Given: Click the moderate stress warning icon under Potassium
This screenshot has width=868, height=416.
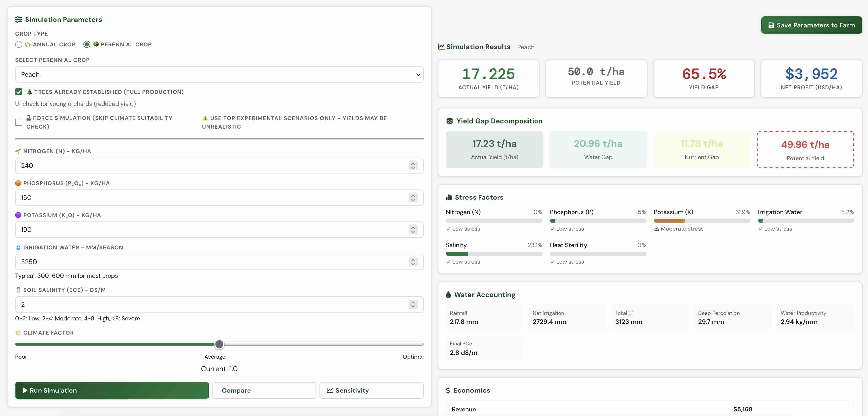Looking at the screenshot, I should 656,229.
